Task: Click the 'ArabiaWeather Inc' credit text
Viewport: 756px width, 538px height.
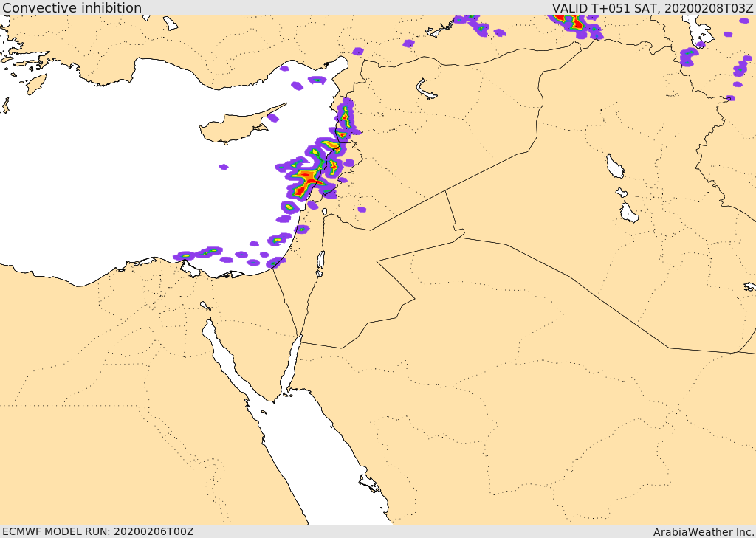Action: click(x=704, y=532)
